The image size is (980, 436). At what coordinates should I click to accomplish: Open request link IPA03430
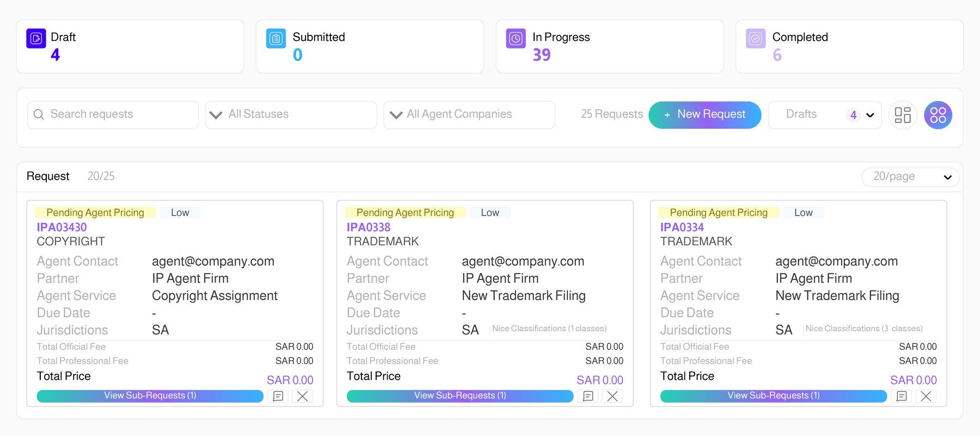pos(62,227)
